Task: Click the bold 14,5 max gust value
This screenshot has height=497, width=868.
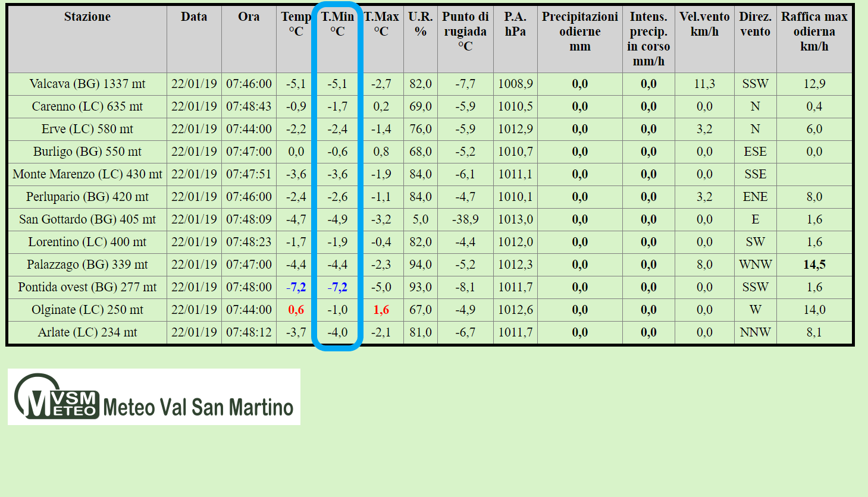Action: [x=814, y=265]
